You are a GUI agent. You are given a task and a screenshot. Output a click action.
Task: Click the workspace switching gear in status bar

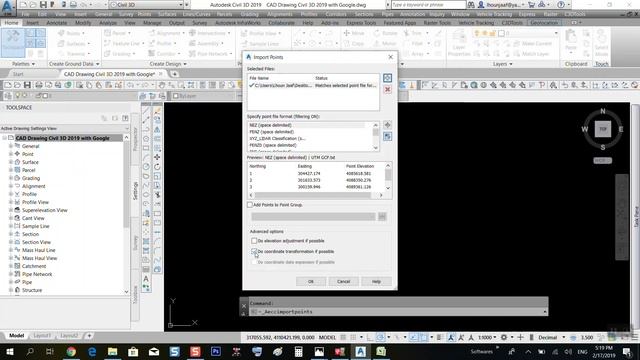point(504,338)
